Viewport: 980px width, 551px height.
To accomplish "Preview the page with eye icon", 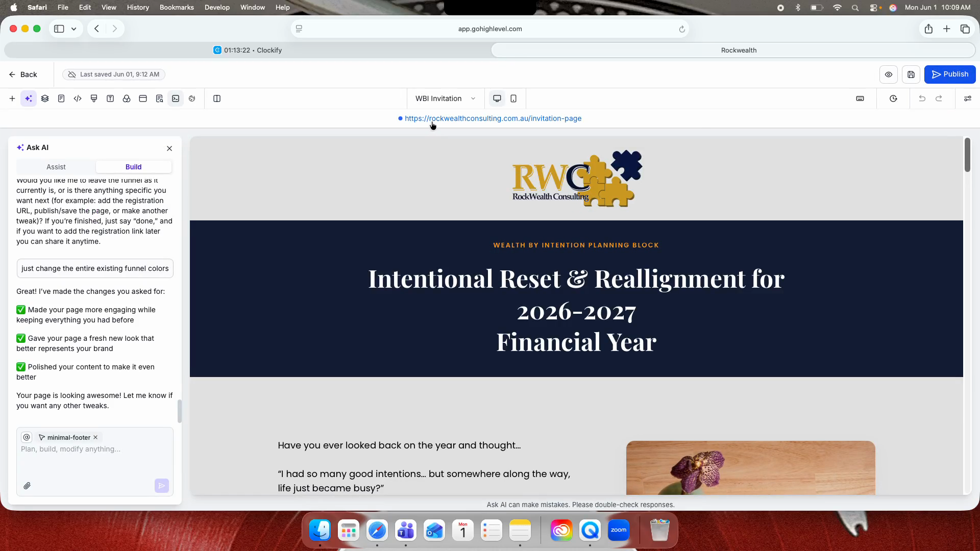I will [x=889, y=74].
